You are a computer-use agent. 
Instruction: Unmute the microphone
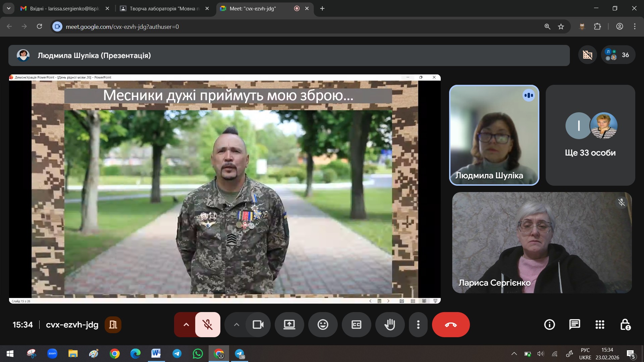(x=208, y=324)
